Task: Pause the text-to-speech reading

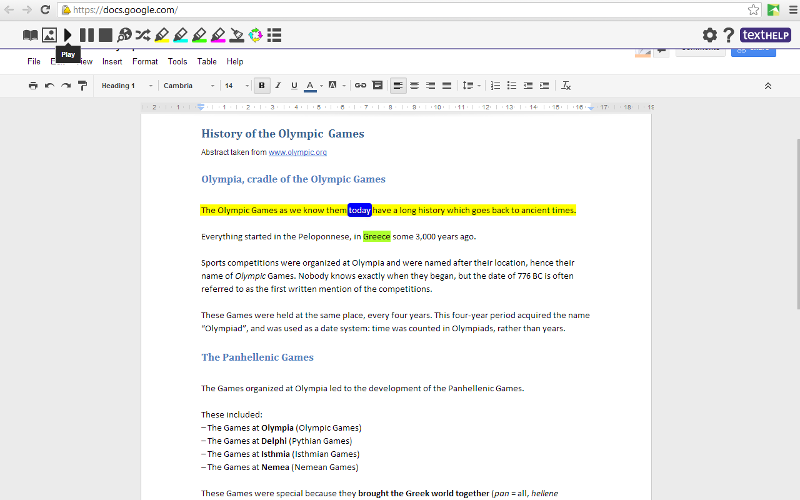Action: click(87, 35)
